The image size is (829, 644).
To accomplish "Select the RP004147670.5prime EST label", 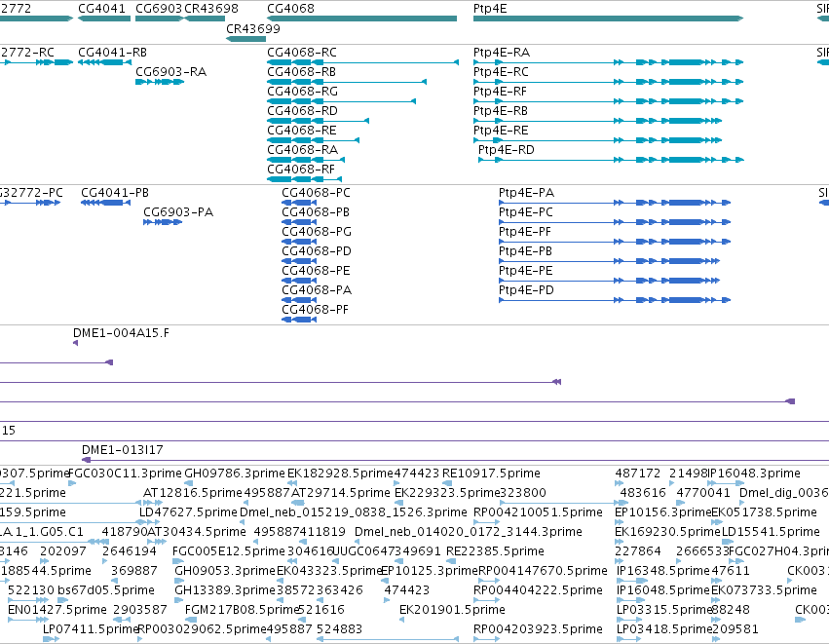I will 543,571.
